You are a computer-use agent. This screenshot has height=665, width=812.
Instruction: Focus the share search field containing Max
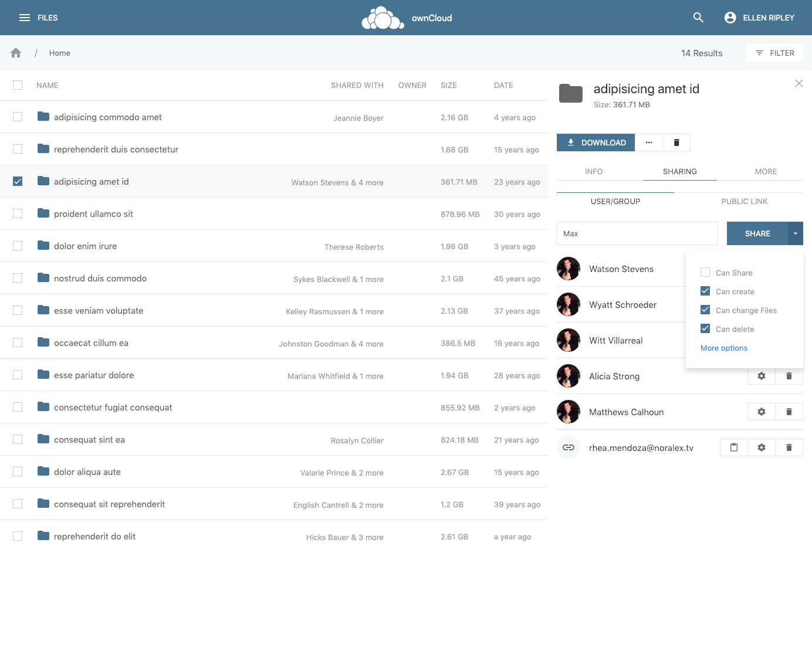click(637, 233)
